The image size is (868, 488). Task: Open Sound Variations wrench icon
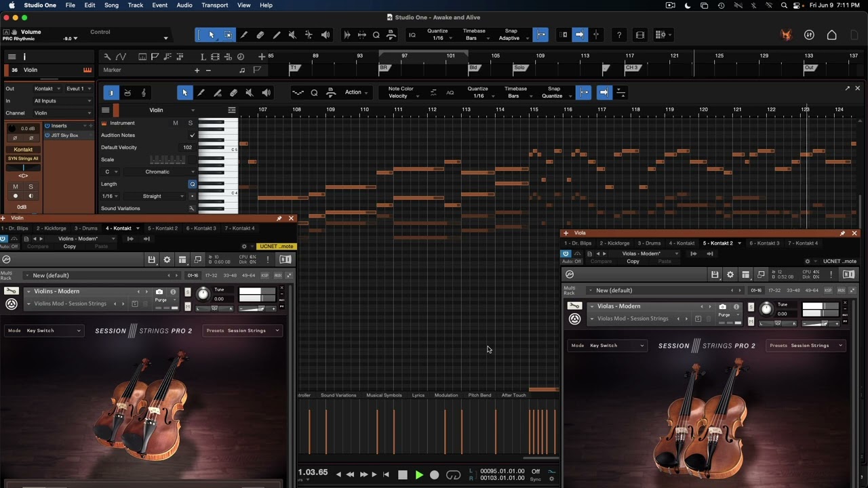pos(192,208)
